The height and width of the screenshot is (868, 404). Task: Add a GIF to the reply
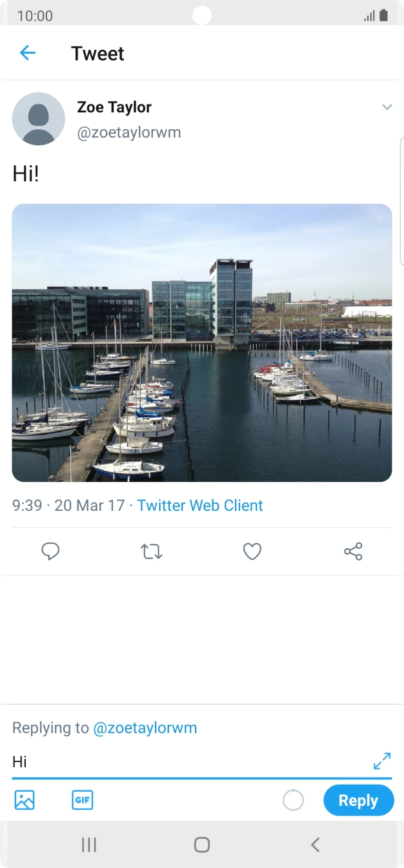click(x=83, y=800)
